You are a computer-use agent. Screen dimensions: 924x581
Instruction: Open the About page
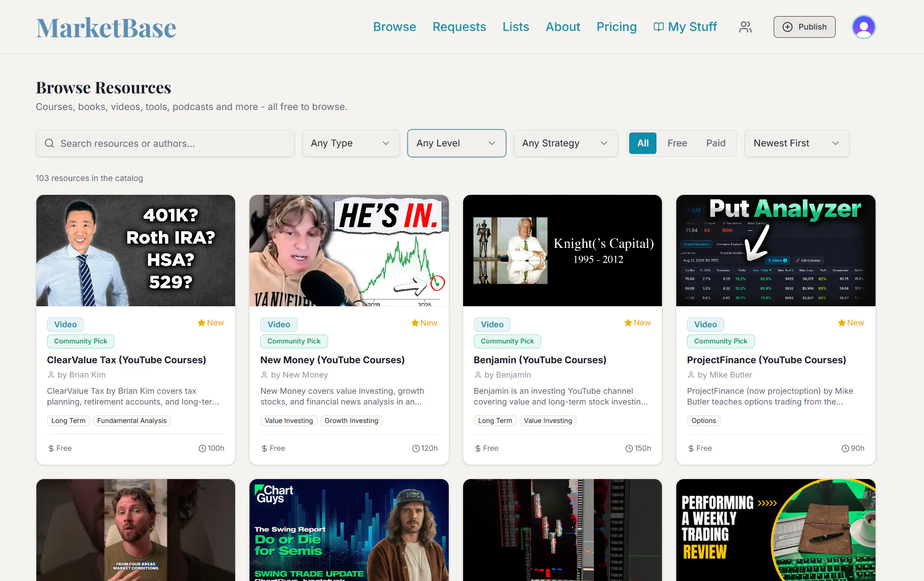pyautogui.click(x=563, y=27)
